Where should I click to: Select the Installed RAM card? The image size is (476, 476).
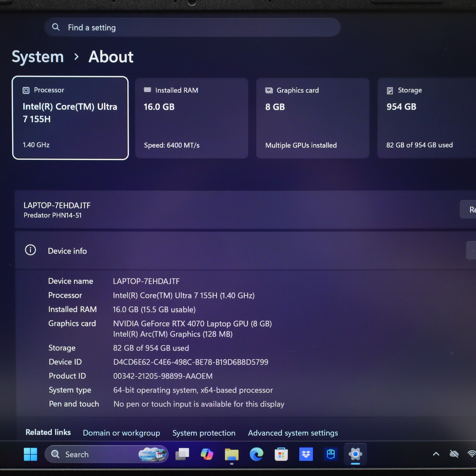192,118
